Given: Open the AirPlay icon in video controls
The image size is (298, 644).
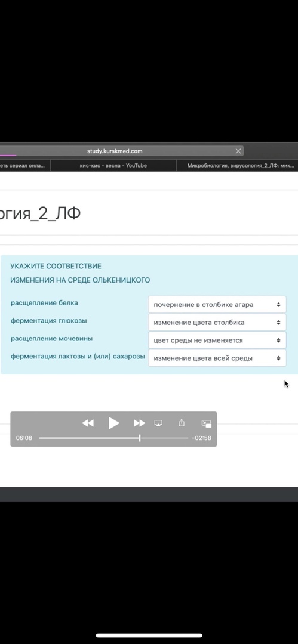Looking at the screenshot, I should tap(158, 423).
